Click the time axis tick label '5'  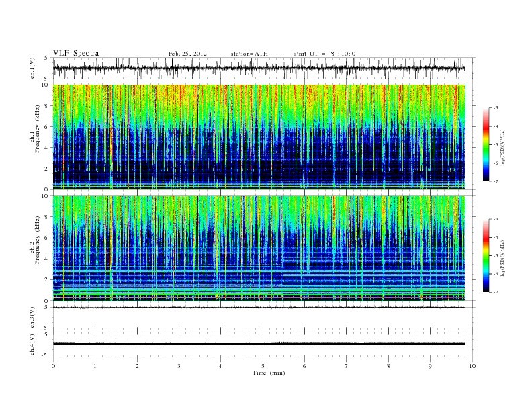click(x=263, y=366)
